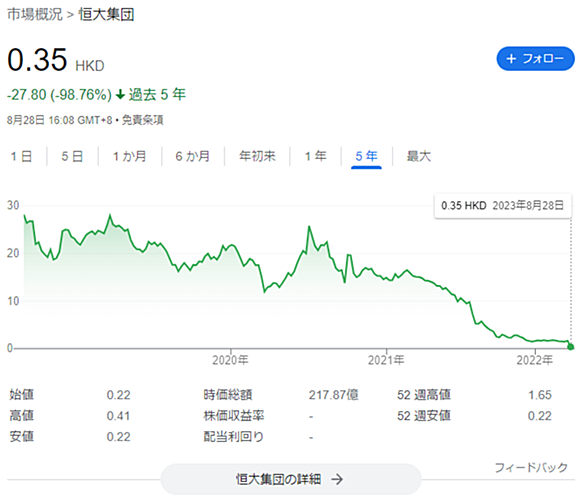Open the 免責条項 disclaimer link

(x=143, y=120)
